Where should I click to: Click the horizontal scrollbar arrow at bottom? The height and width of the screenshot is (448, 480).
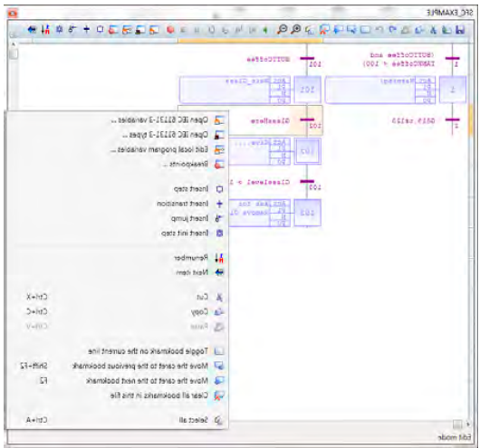(x=467, y=424)
